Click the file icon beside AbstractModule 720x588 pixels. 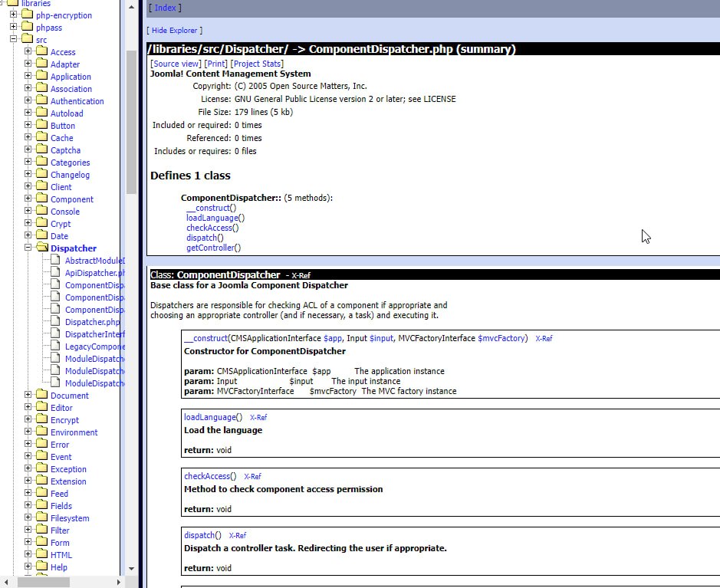55,260
